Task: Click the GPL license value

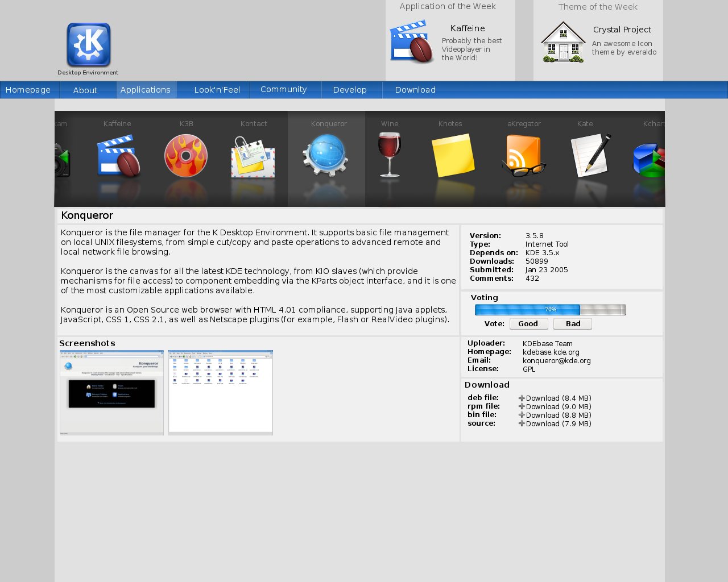Action: coord(529,369)
